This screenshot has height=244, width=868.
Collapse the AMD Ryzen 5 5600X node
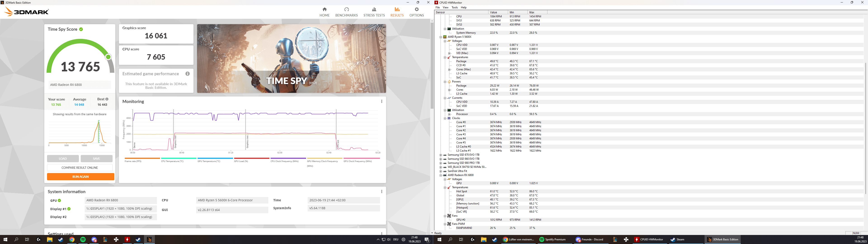click(440, 37)
